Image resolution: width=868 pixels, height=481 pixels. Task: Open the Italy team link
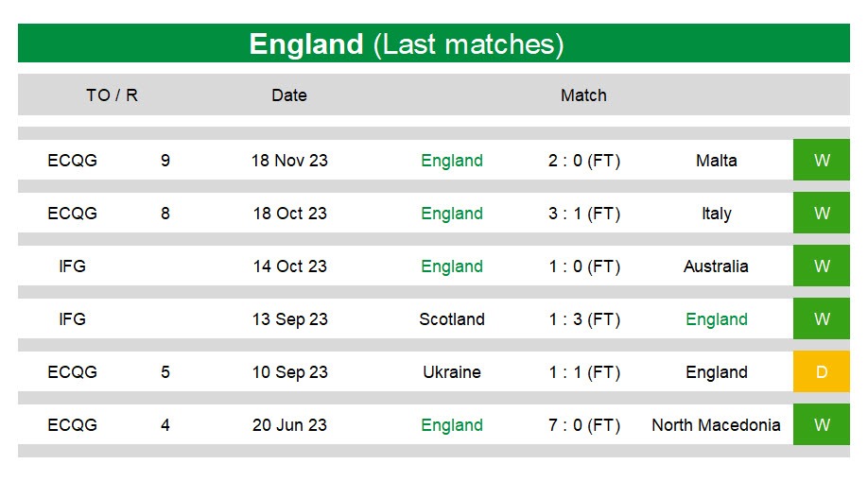coord(717,214)
